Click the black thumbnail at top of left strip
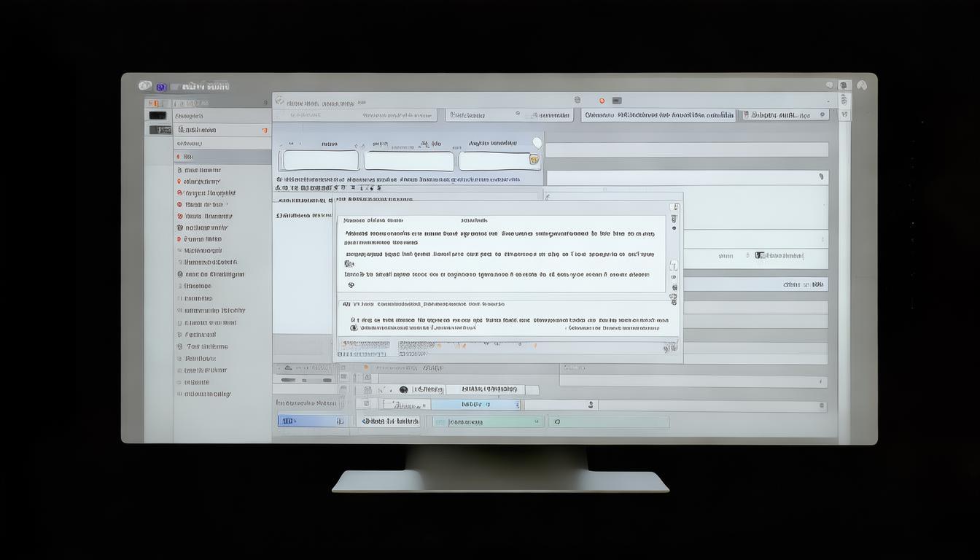The height and width of the screenshot is (560, 980). click(157, 116)
